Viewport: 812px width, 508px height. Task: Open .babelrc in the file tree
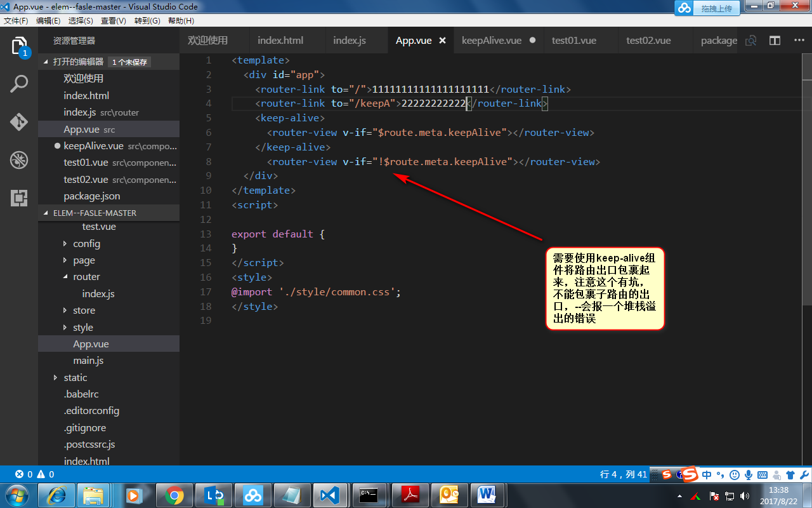tap(81, 394)
